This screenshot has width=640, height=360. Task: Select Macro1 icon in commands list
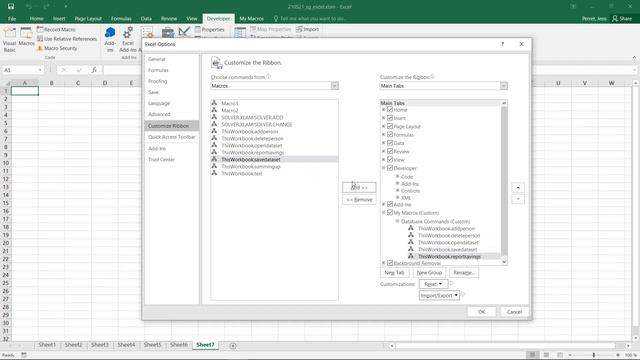[x=214, y=103]
